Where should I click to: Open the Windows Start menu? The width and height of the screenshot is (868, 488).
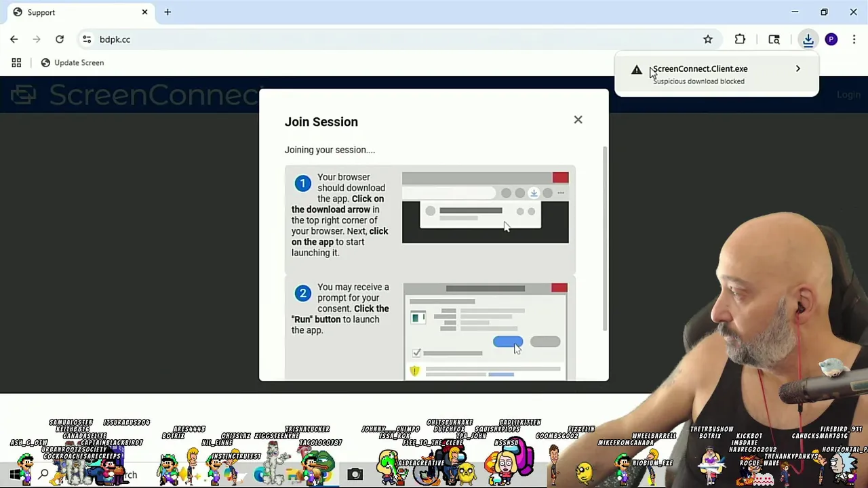[x=15, y=474]
